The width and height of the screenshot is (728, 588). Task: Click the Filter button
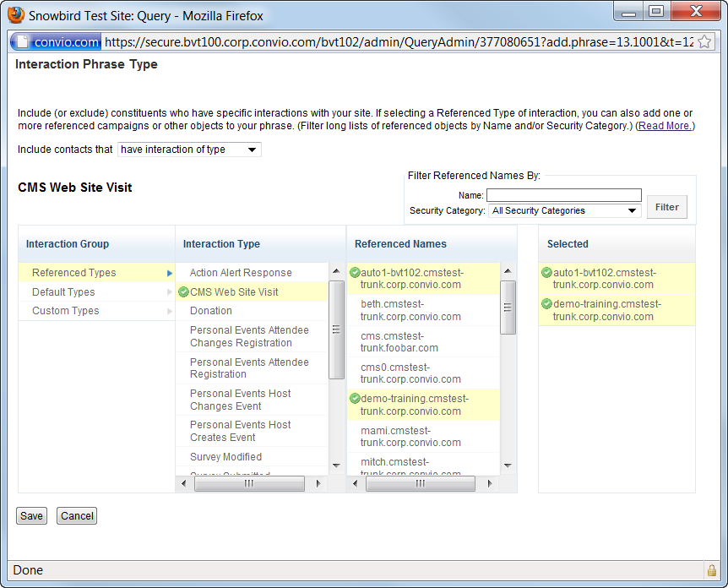[666, 207]
